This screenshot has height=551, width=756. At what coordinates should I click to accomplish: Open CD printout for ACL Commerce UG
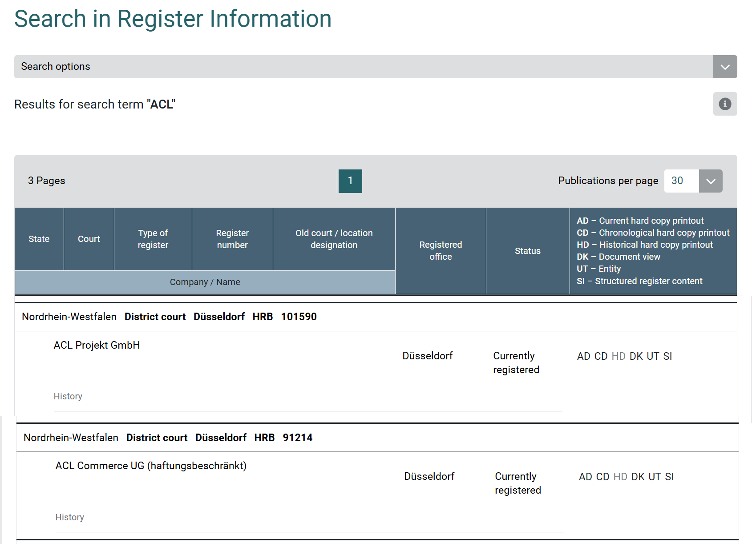602,477
